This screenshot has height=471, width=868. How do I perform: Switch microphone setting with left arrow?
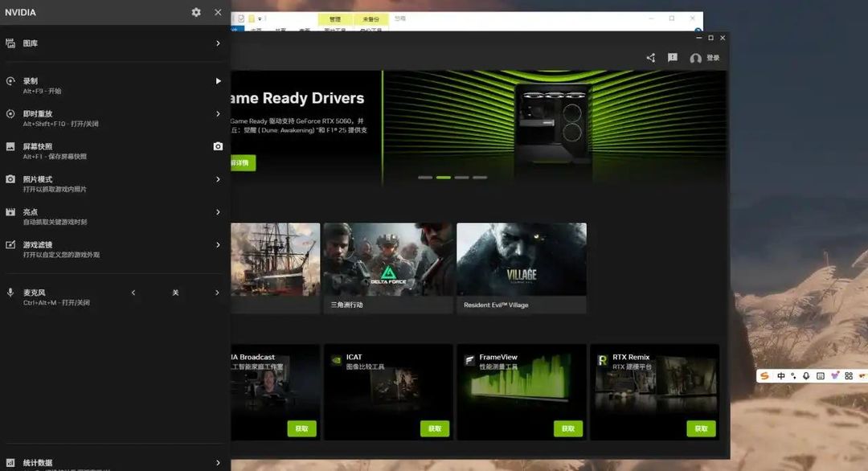[133, 293]
